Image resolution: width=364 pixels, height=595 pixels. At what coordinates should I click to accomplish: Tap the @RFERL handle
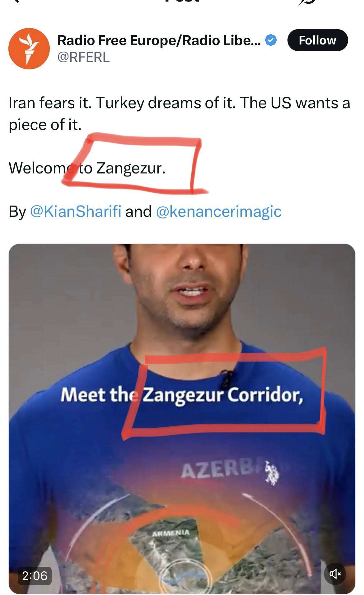(x=84, y=57)
